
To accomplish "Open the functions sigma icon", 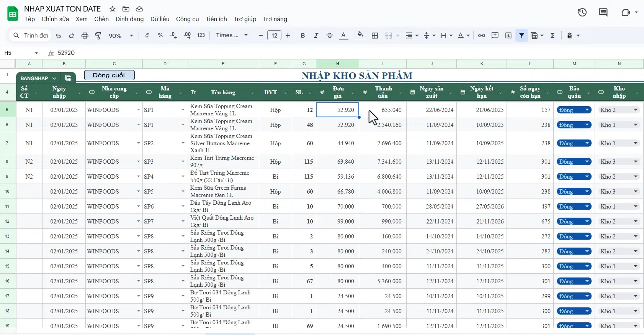I will [x=552, y=36].
